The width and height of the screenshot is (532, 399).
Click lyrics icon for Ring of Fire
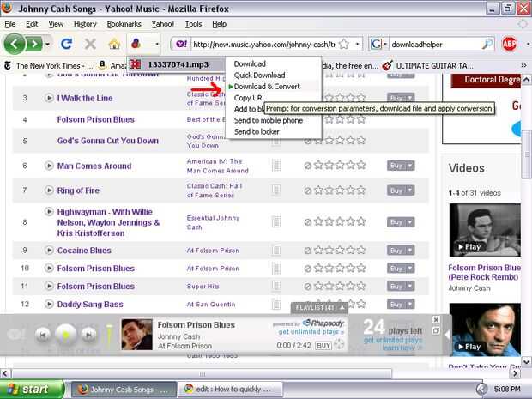click(x=276, y=190)
